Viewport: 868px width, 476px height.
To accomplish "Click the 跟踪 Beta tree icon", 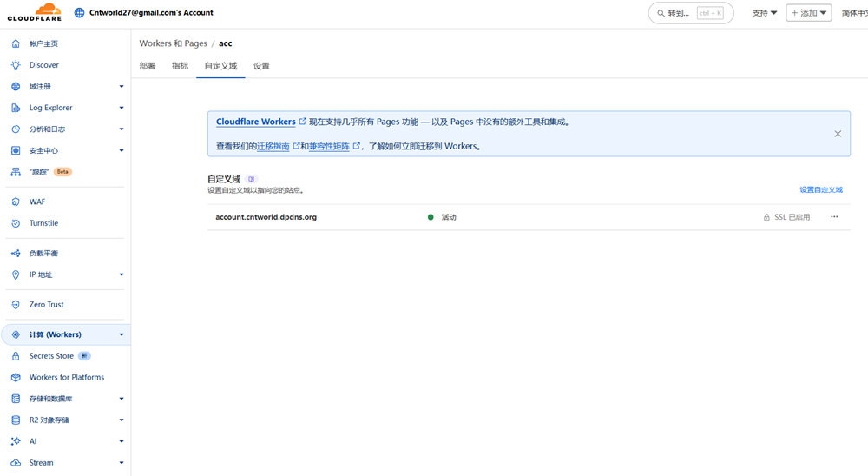I will (x=16, y=172).
